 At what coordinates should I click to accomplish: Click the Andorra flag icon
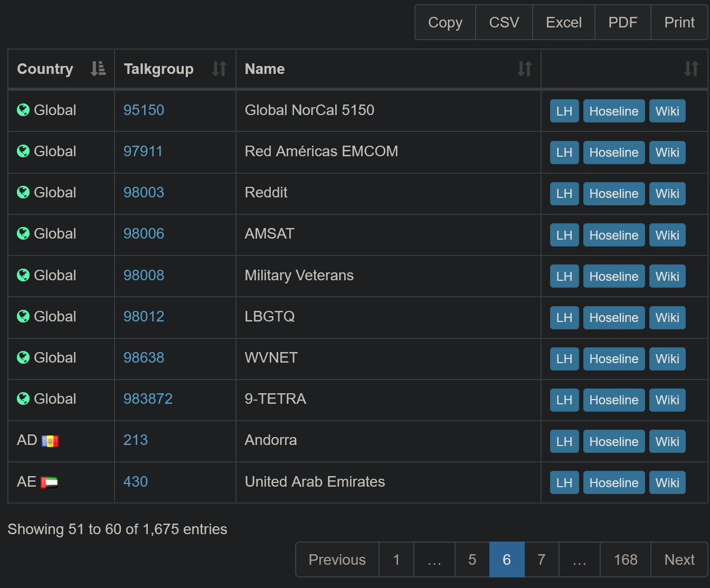[x=50, y=441]
